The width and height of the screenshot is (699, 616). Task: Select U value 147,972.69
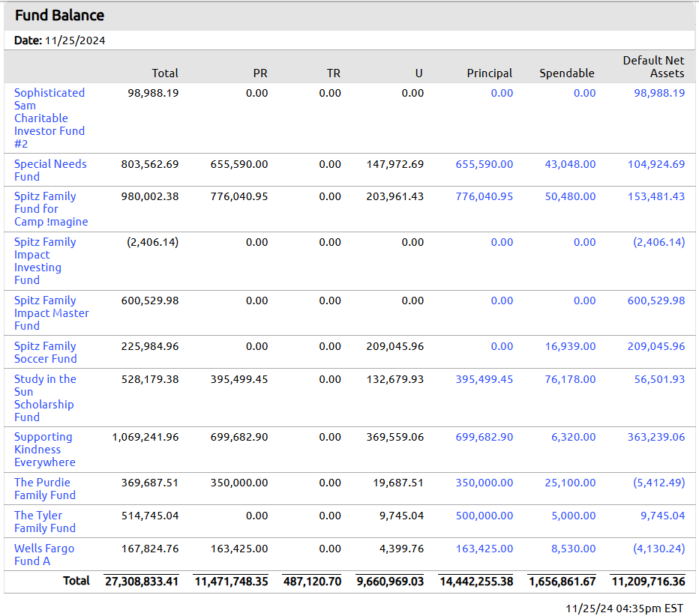[395, 164]
